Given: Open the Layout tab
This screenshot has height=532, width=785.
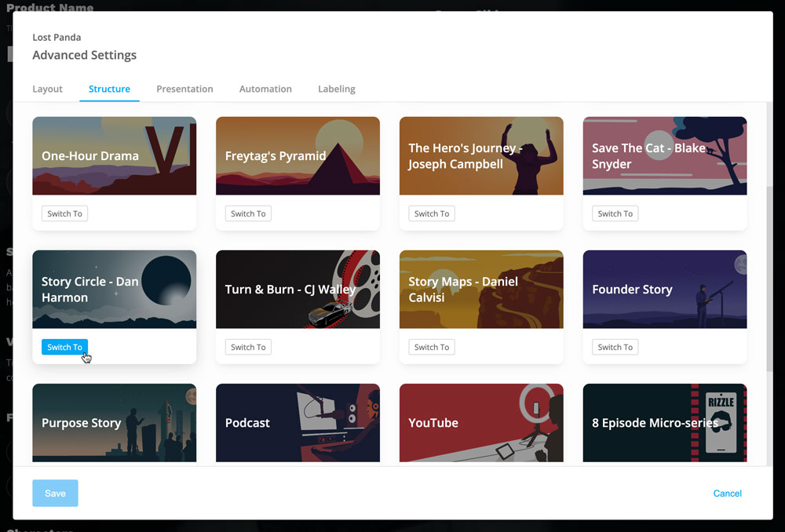Looking at the screenshot, I should [x=47, y=89].
